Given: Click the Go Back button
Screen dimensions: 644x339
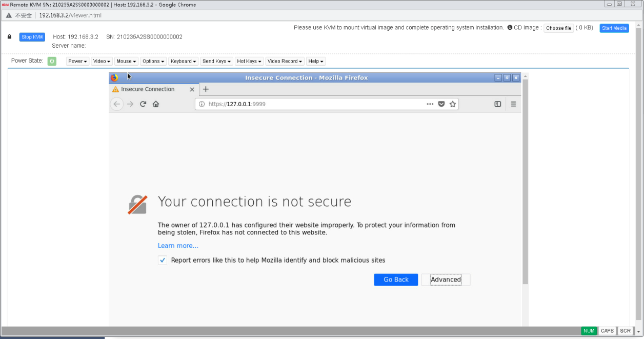Looking at the screenshot, I should 396,280.
